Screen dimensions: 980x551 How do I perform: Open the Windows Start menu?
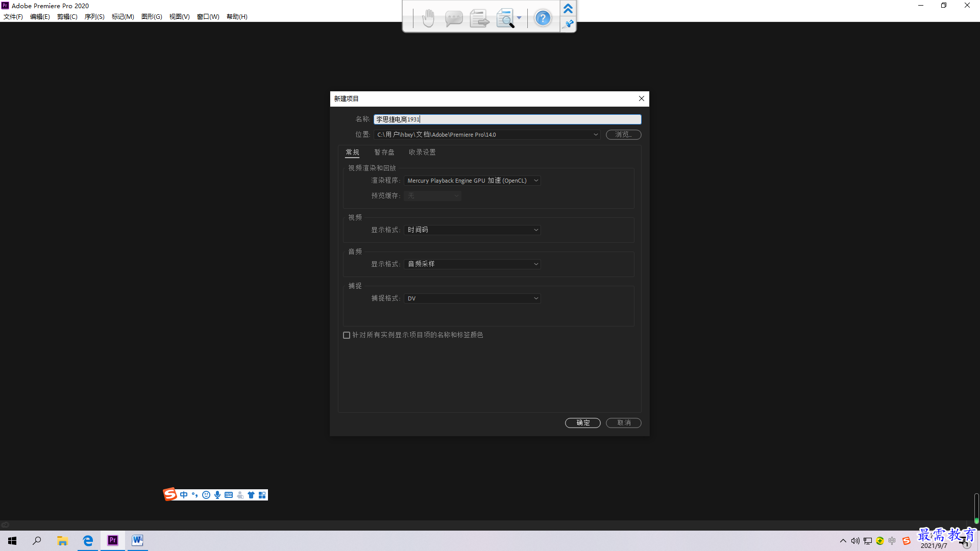[x=12, y=541]
